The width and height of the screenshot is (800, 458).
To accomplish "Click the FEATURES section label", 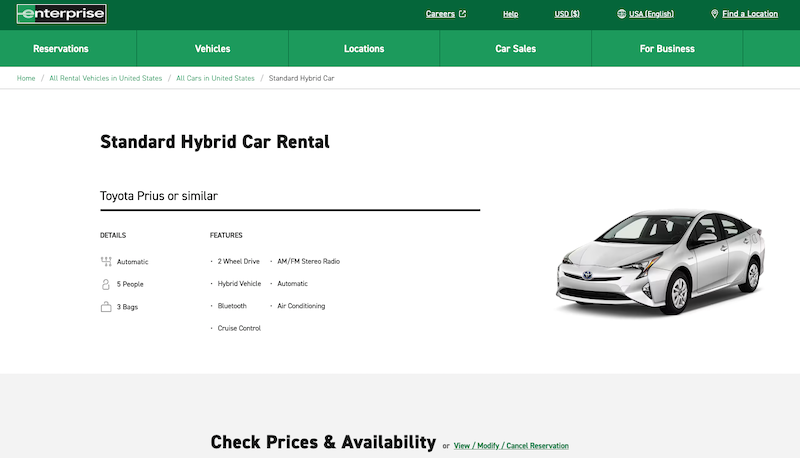I will (226, 235).
